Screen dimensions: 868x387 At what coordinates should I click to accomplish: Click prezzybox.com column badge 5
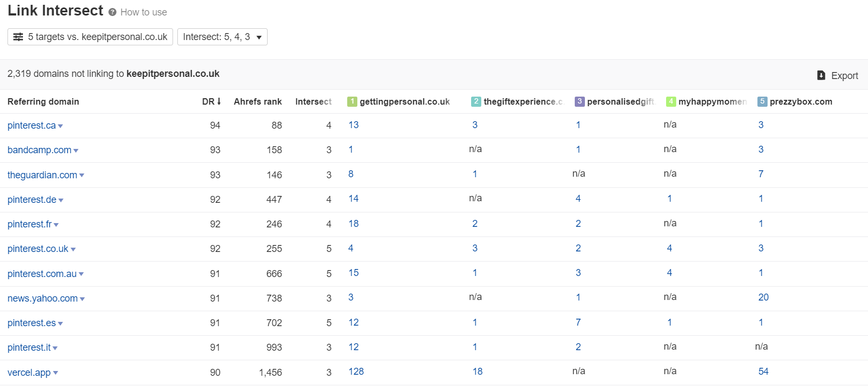tap(762, 101)
